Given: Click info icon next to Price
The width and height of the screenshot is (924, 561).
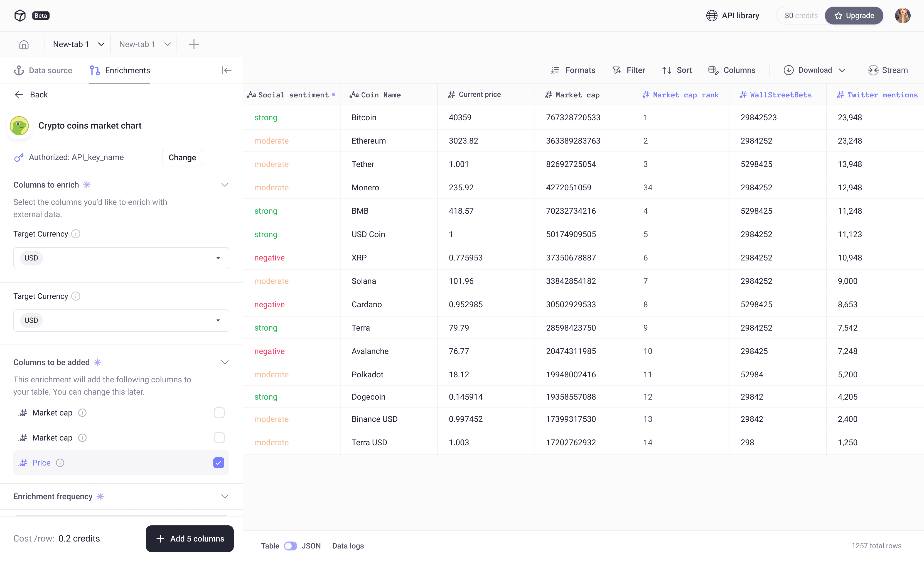Looking at the screenshot, I should [60, 462].
